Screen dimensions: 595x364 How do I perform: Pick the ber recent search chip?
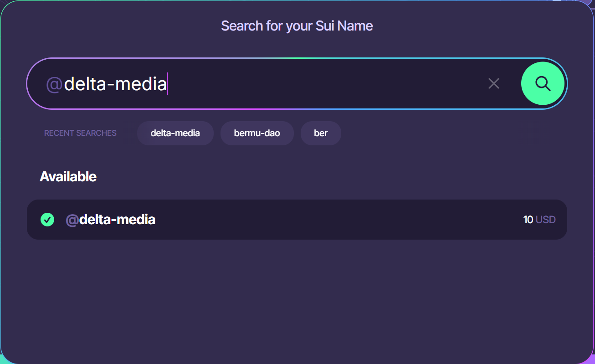tap(321, 133)
